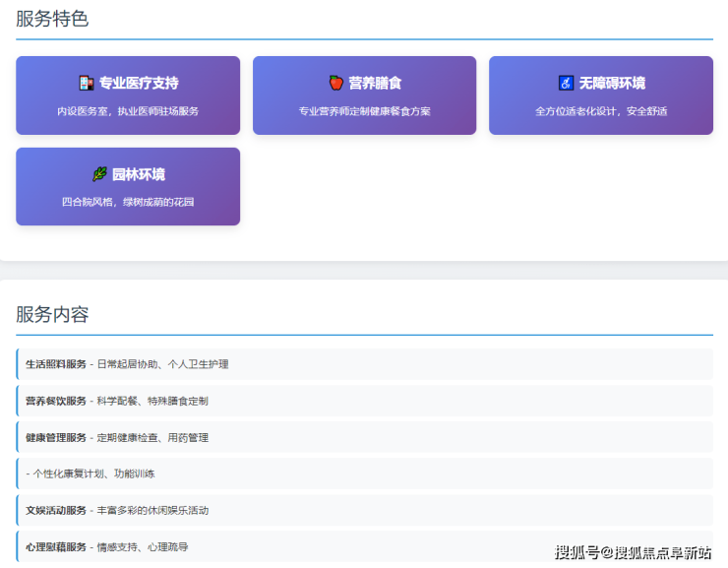Click the 全方位适老化设计，安全舒适 description text

point(601,111)
